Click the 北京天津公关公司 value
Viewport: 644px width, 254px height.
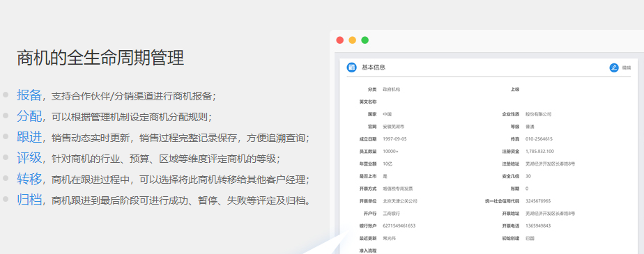(x=400, y=201)
